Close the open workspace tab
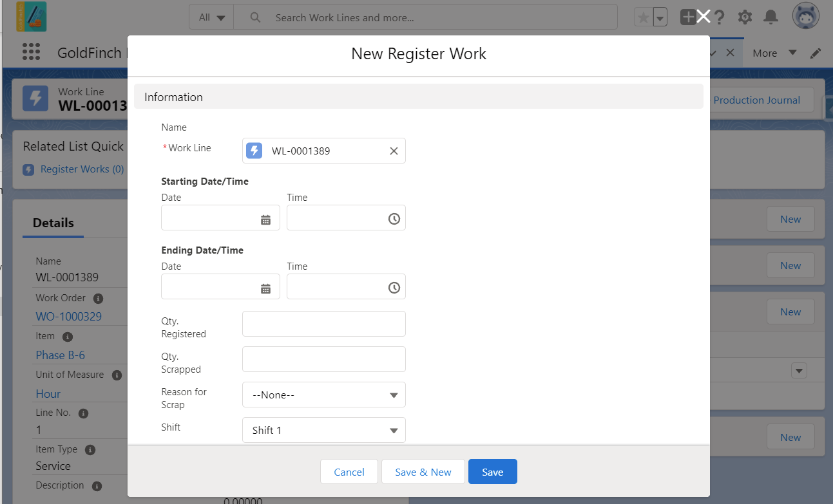This screenshot has width=833, height=504. tap(730, 53)
